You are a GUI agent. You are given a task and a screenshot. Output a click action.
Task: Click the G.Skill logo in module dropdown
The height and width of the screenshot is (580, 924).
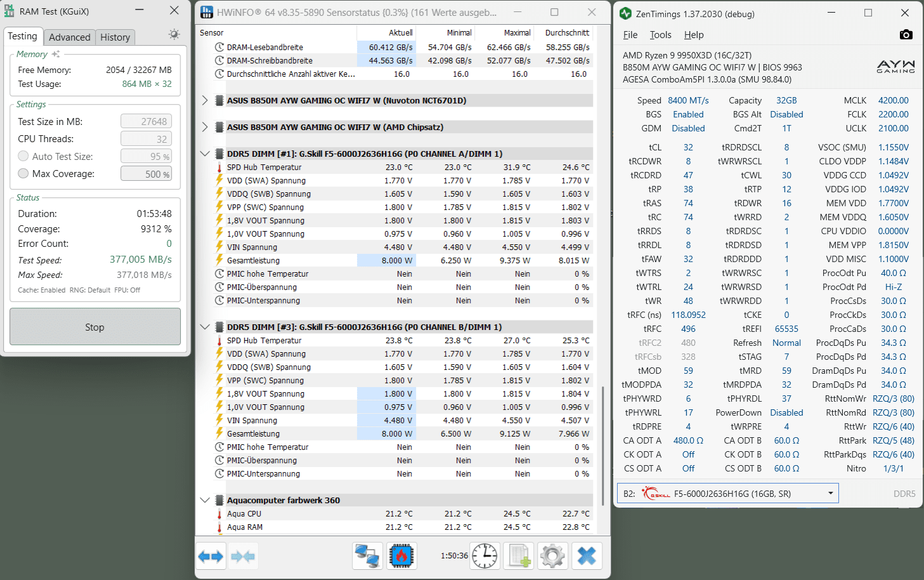click(656, 493)
